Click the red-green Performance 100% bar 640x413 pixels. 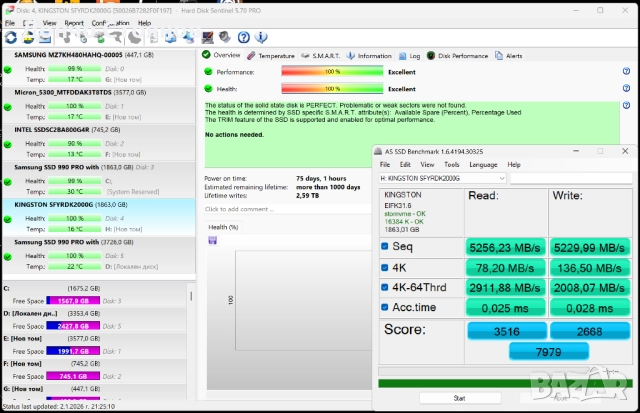(x=331, y=72)
